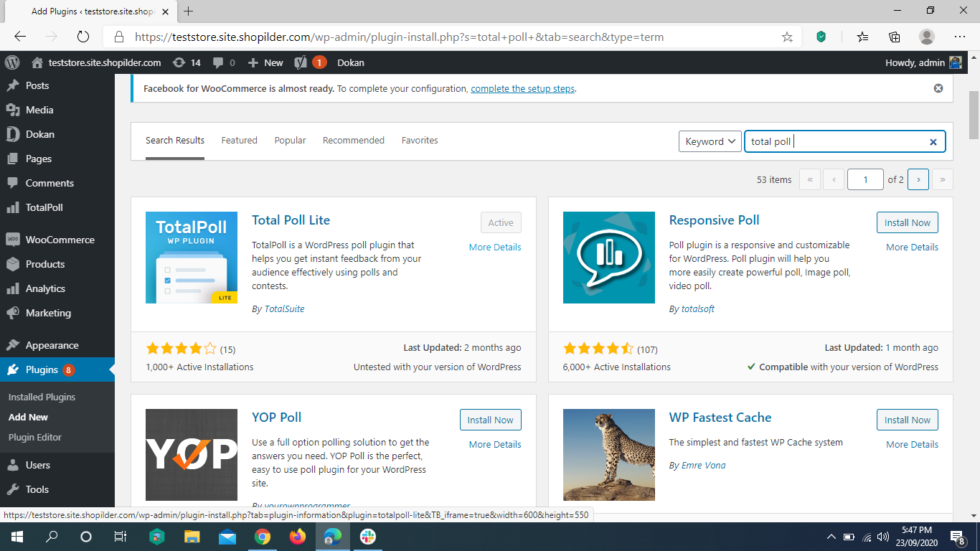Viewport: 980px width, 551px height.
Task: Click the current page number field
Action: (865, 179)
